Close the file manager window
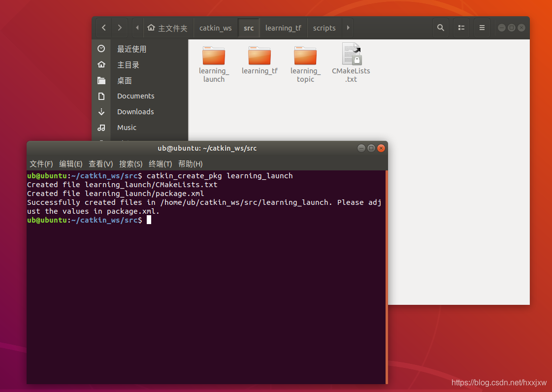This screenshot has height=392, width=552. coord(521,28)
